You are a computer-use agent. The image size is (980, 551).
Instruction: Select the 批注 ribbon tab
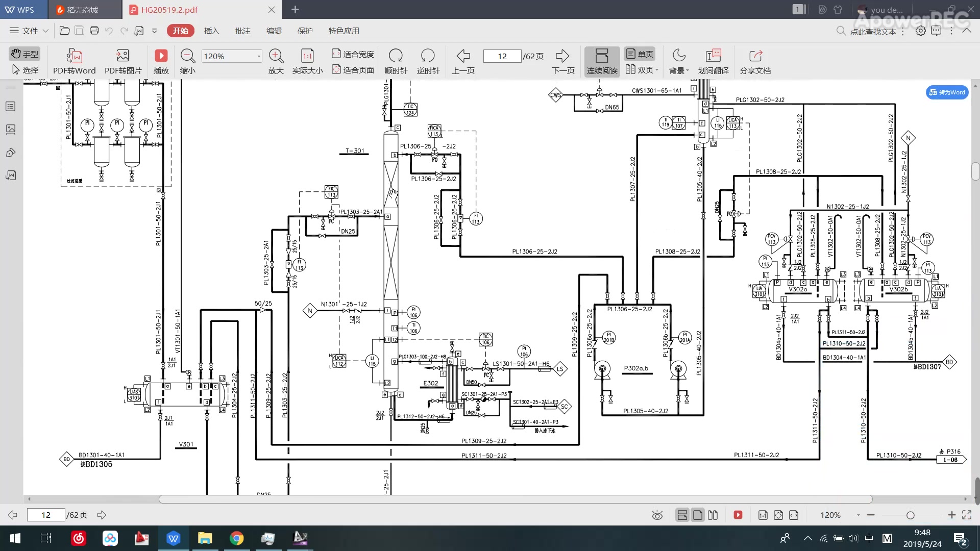242,31
